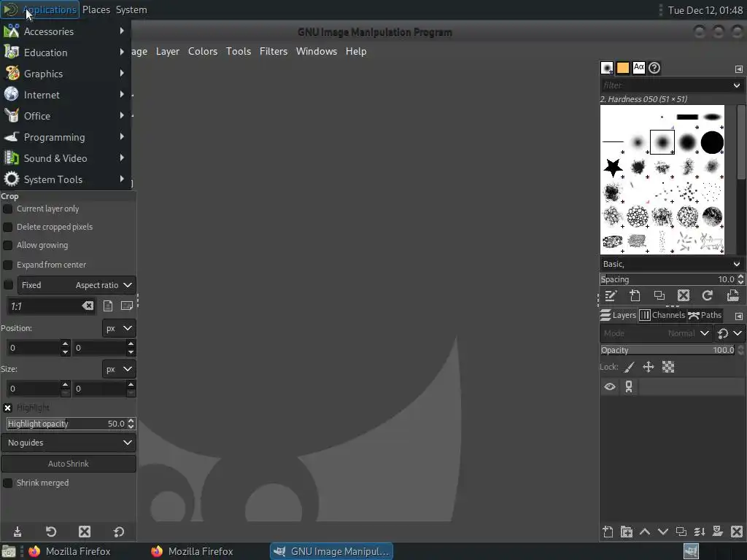The height and width of the screenshot is (560, 747).
Task: Open the Size unit px dropdown
Action: click(x=119, y=369)
